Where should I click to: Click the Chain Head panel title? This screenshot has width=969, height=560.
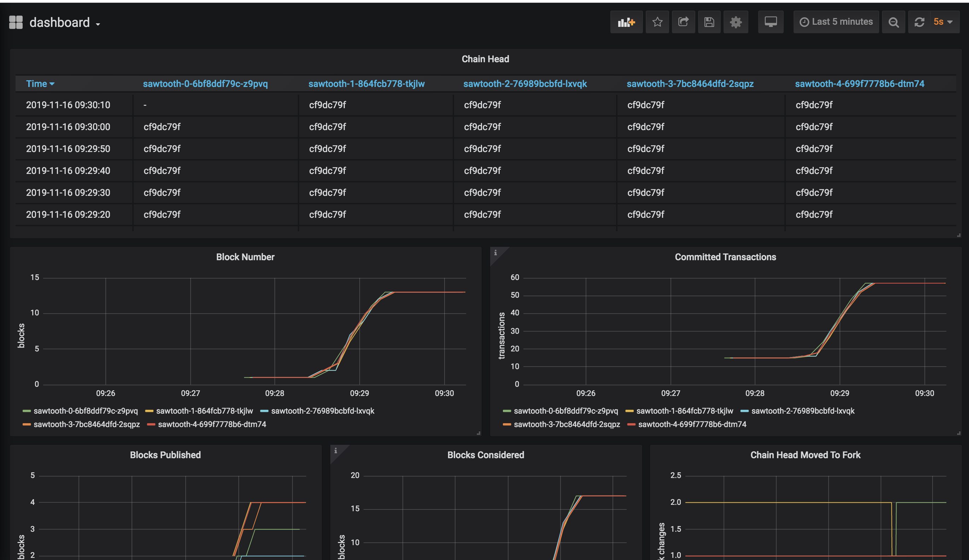coord(485,59)
